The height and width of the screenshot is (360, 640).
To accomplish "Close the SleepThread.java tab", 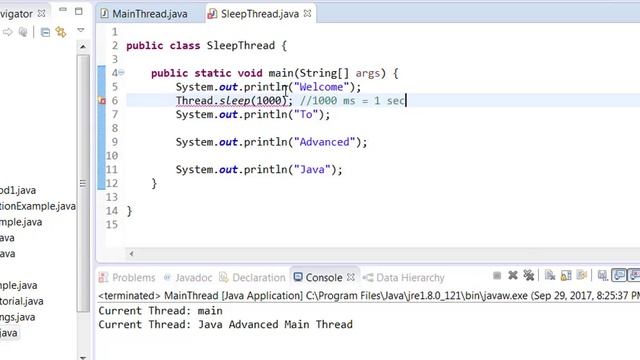I will coord(307,13).
